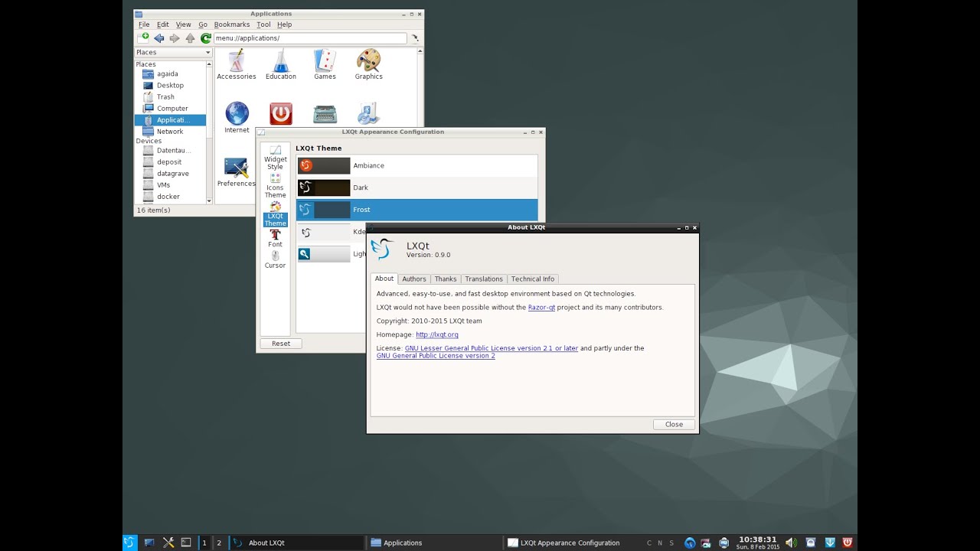Open the Preferences icon in Applications window

(236, 172)
